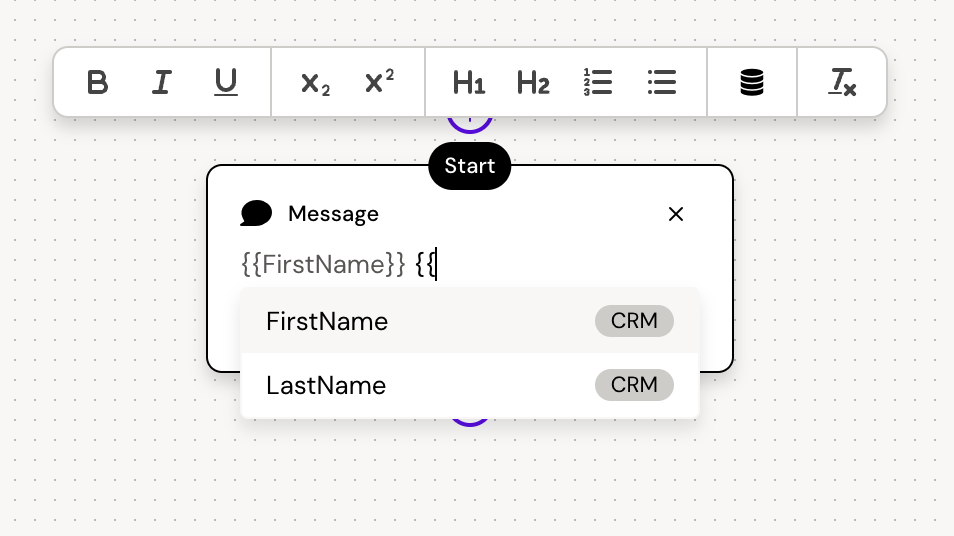Viewport: 954px width, 536px height.
Task: Set text to Heading 2
Action: point(533,82)
